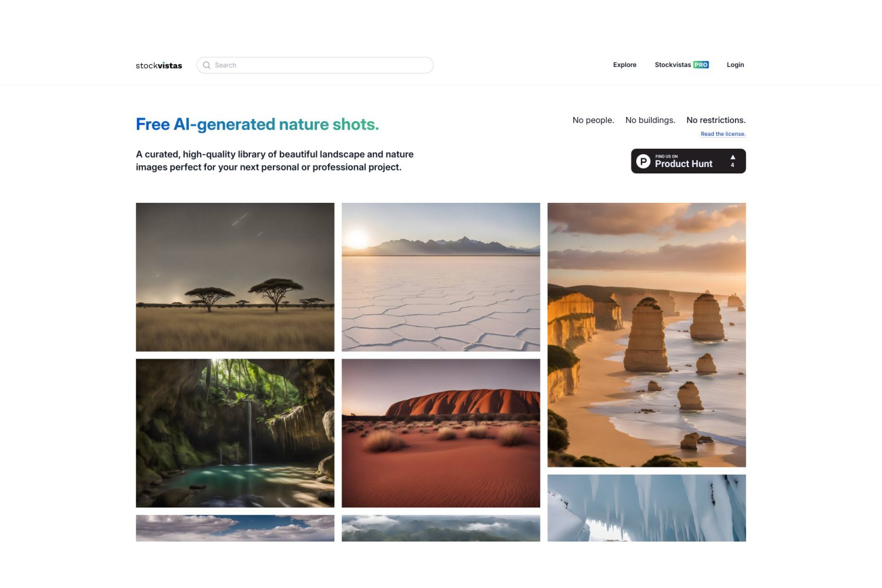Focus the Search input field

(x=315, y=65)
